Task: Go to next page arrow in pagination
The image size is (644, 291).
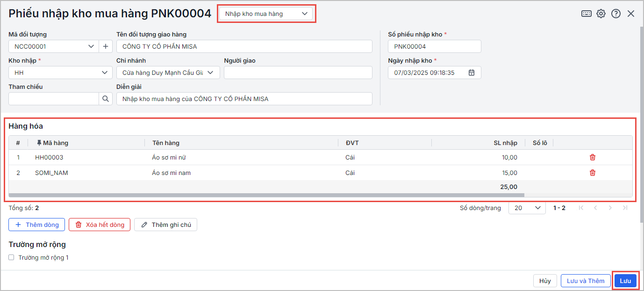Action: [610, 208]
